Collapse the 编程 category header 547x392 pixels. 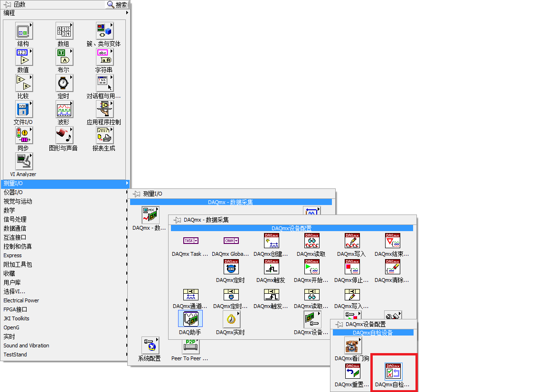click(66, 13)
